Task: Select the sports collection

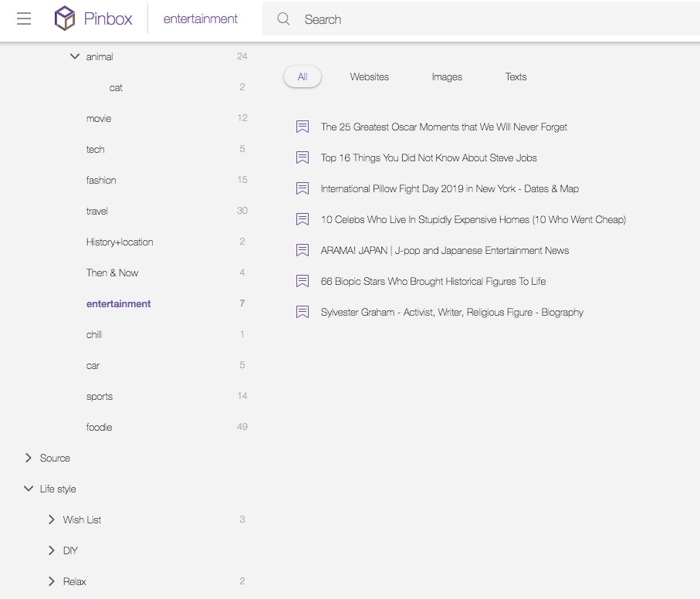Action: [x=99, y=396]
